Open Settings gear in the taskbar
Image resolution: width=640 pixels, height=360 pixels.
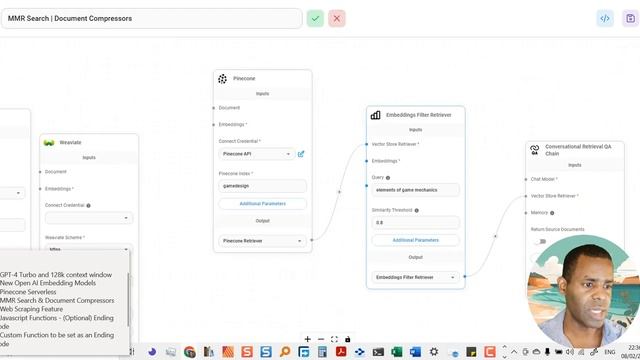coord(434,351)
